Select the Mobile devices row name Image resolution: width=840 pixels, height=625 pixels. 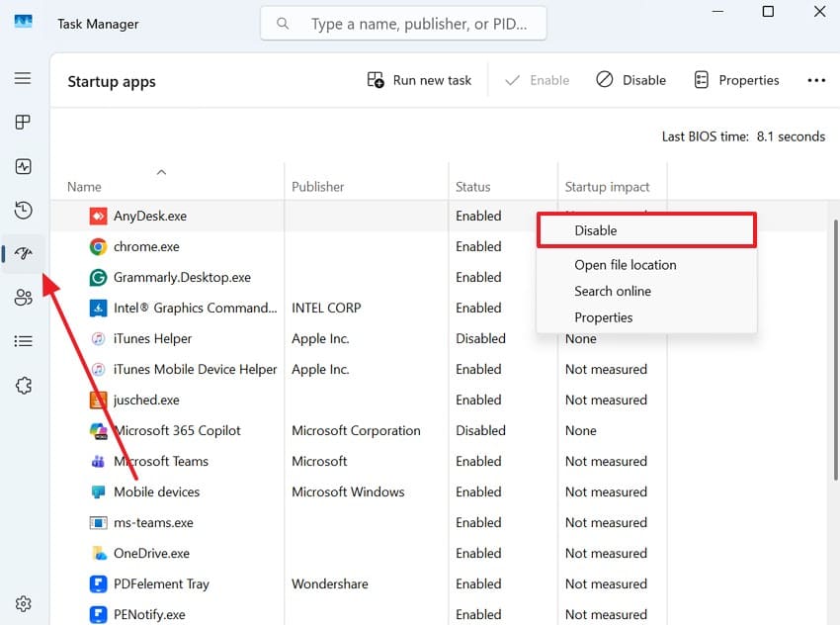(156, 491)
